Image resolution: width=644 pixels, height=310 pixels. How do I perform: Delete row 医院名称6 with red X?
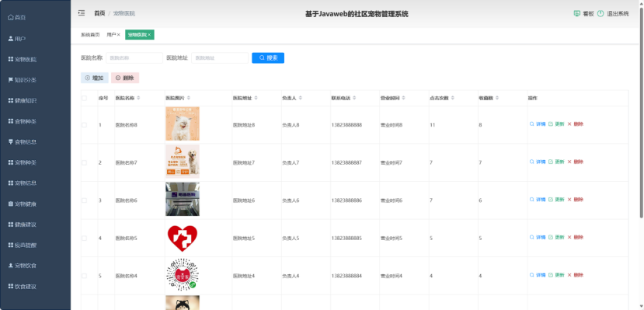coord(576,200)
